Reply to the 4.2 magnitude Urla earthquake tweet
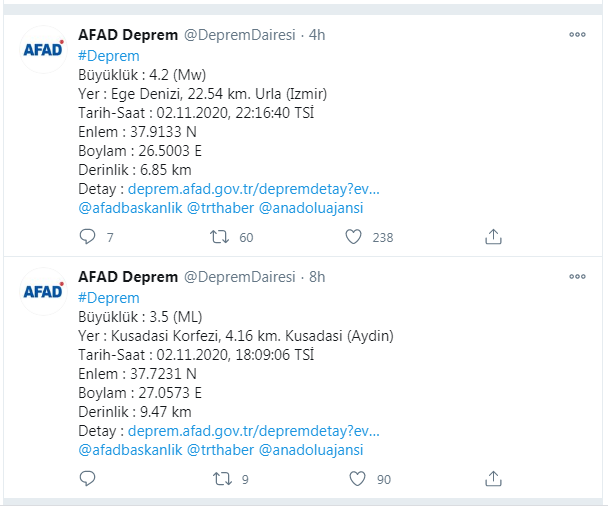 pyautogui.click(x=87, y=237)
